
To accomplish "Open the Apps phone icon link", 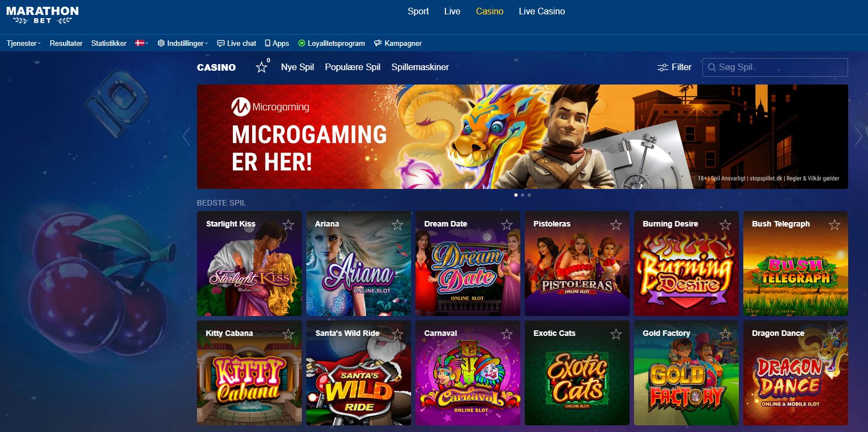I will 268,43.
